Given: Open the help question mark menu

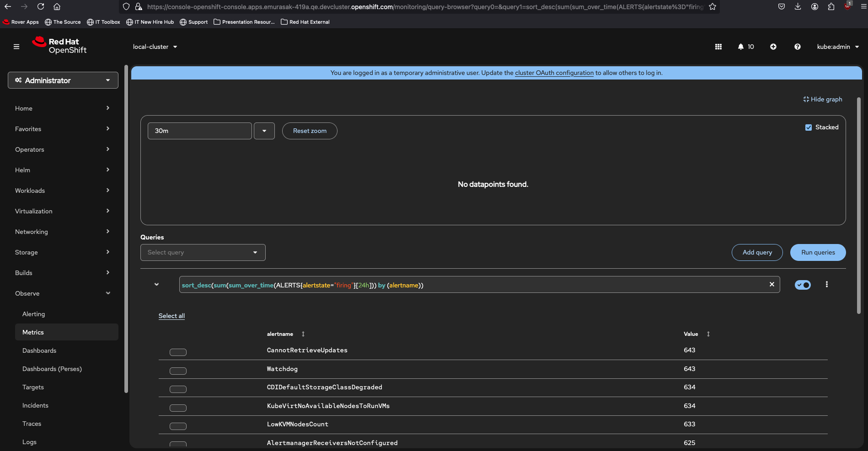Looking at the screenshot, I should coord(798,47).
